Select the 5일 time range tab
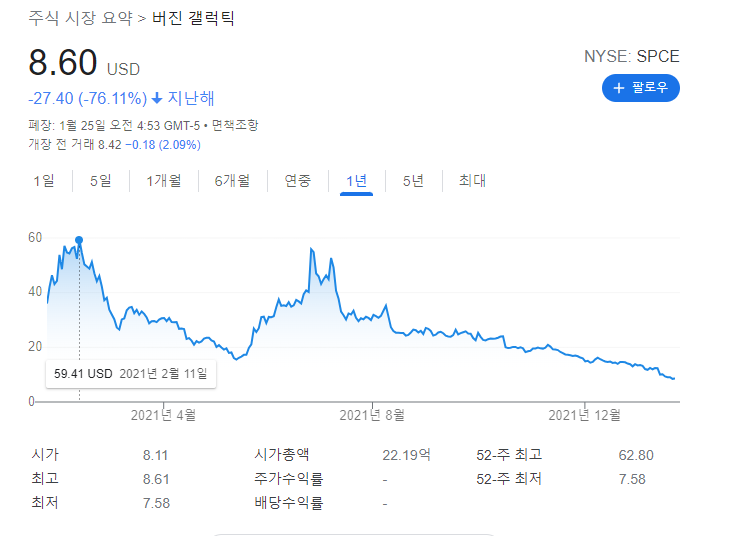 coord(101,181)
